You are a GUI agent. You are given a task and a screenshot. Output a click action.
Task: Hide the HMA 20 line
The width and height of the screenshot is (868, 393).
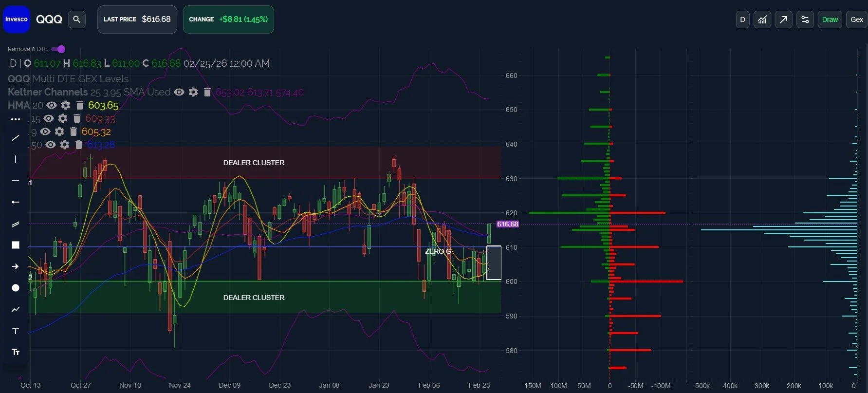click(x=52, y=105)
